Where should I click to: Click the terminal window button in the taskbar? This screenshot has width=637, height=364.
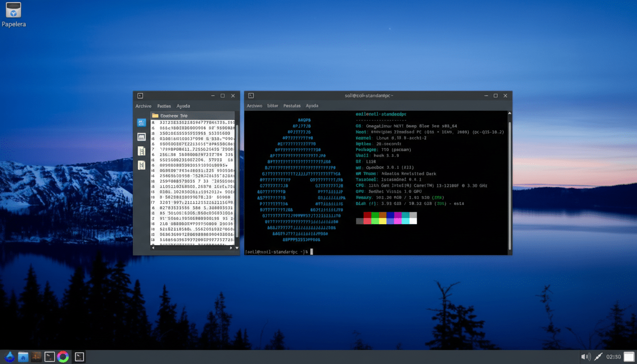[x=79, y=356]
